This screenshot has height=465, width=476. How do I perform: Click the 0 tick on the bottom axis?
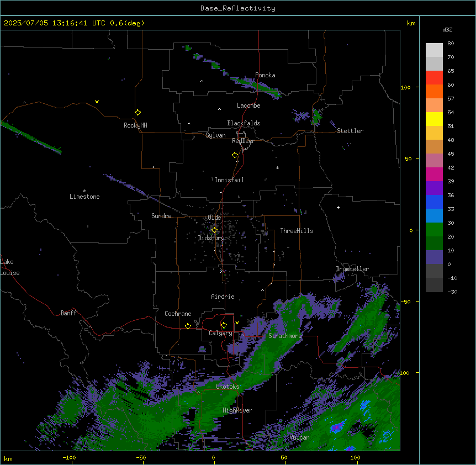213,457
